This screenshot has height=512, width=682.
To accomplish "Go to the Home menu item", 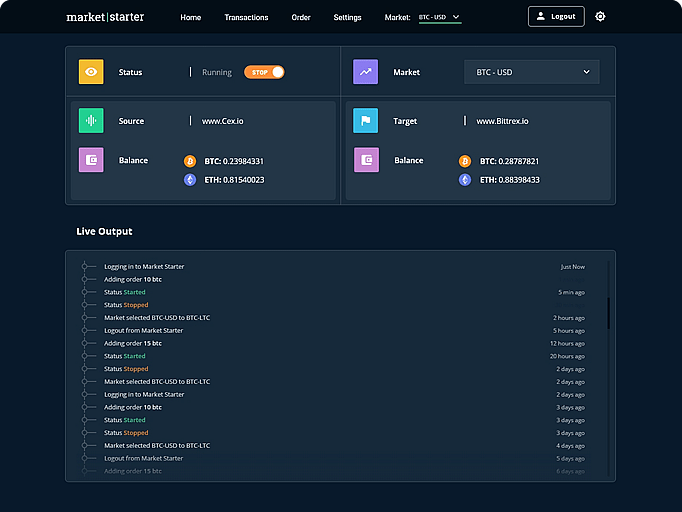I will tap(190, 17).
